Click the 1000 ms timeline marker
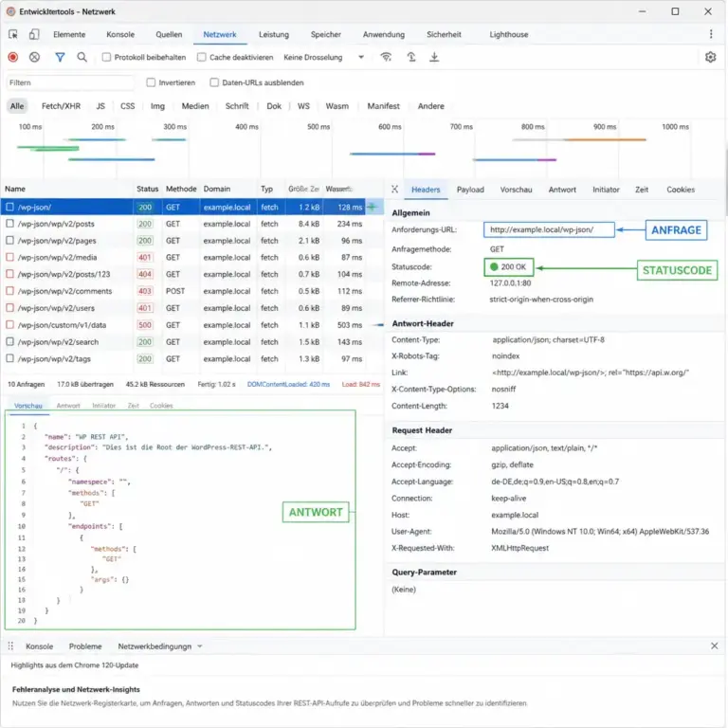The image size is (728, 728). point(675,126)
